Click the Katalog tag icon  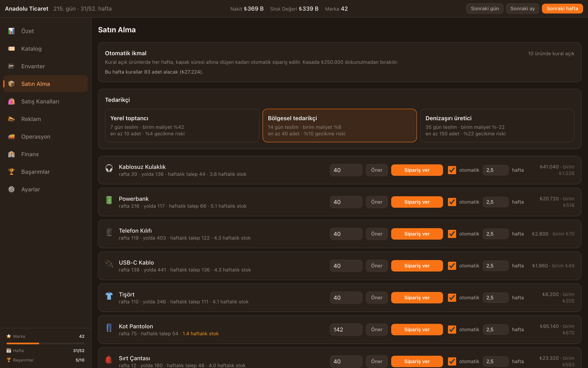point(11,49)
